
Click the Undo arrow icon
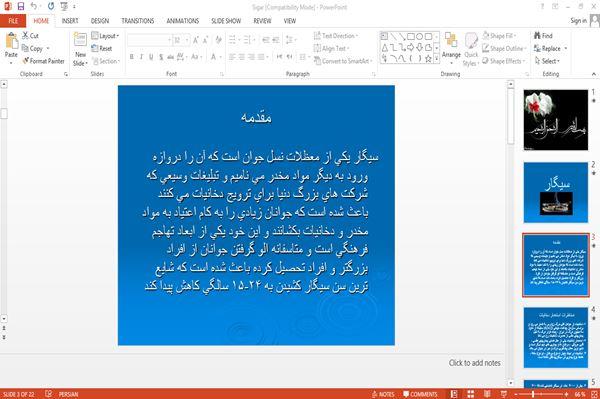point(34,6)
